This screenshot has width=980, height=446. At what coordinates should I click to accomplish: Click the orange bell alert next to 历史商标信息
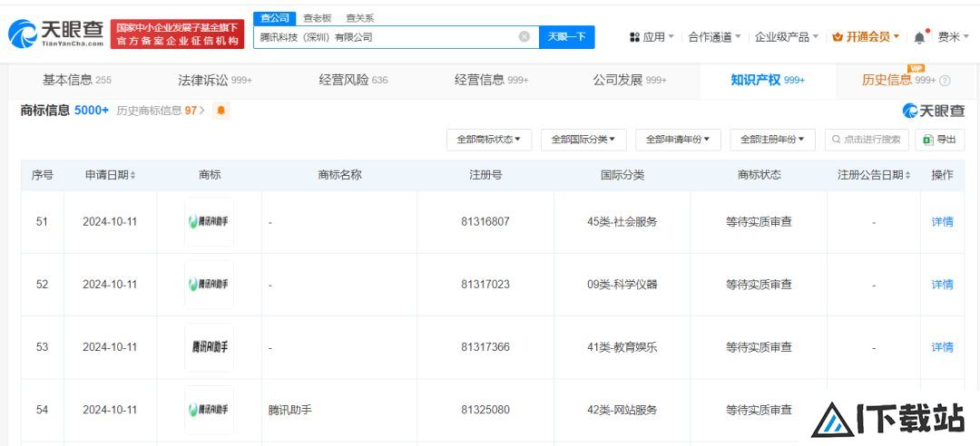coord(220,111)
